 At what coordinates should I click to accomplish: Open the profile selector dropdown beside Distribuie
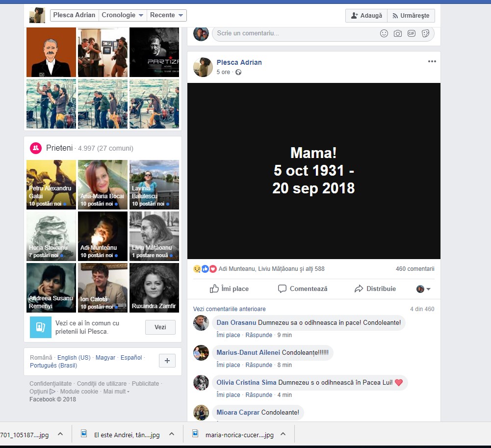pos(424,289)
